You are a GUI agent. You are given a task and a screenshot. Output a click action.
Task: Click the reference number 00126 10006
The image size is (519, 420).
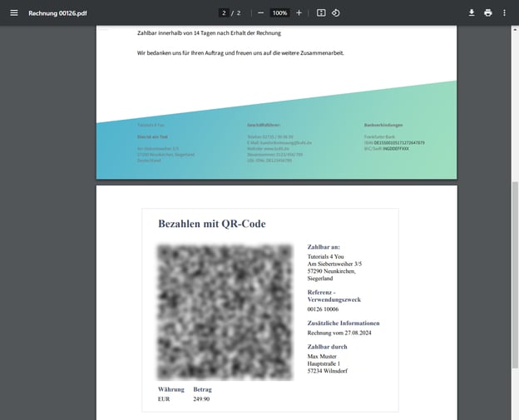(323, 309)
